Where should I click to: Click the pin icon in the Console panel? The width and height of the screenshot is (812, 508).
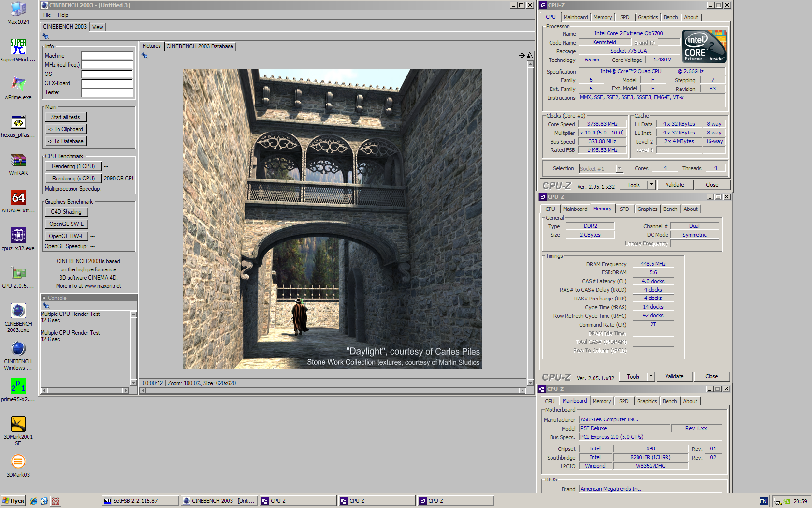pyautogui.click(x=46, y=306)
